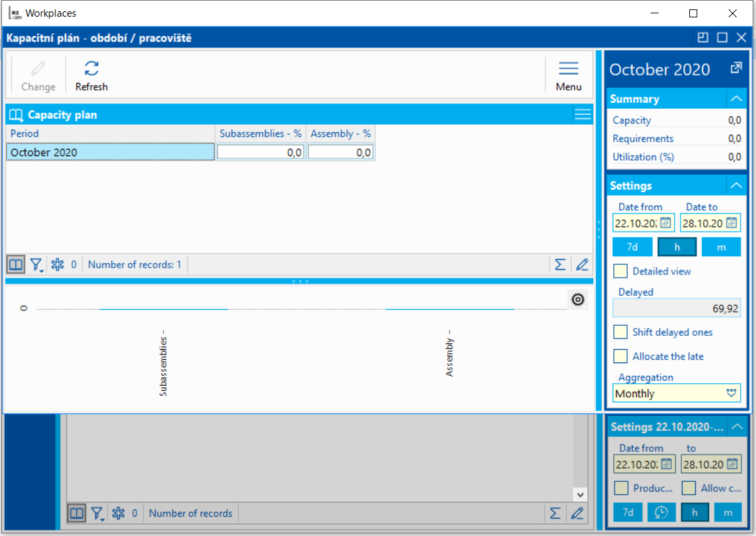This screenshot has width=756, height=536.
Task: Click the Refresh toolbar button
Action: pyautogui.click(x=91, y=75)
